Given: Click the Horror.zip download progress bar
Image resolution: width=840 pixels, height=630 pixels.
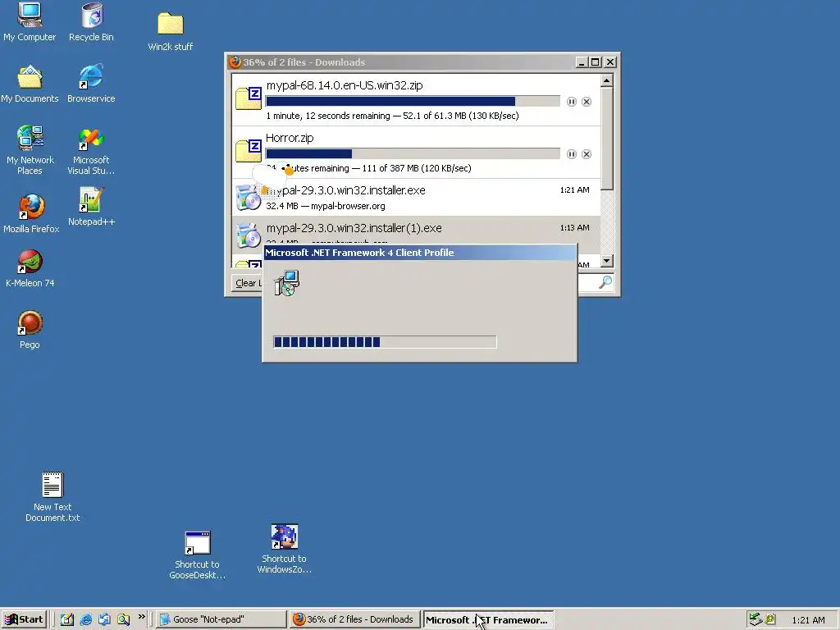Looking at the screenshot, I should click(x=413, y=153).
